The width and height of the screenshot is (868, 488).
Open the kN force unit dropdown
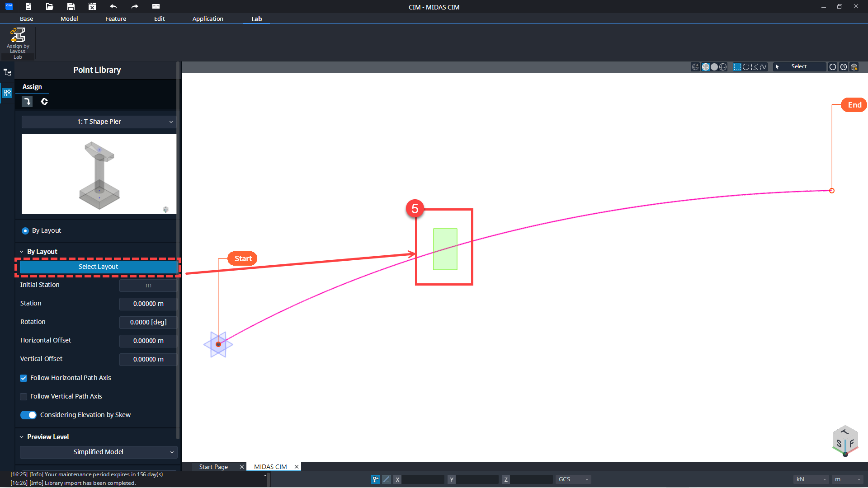[x=811, y=479]
